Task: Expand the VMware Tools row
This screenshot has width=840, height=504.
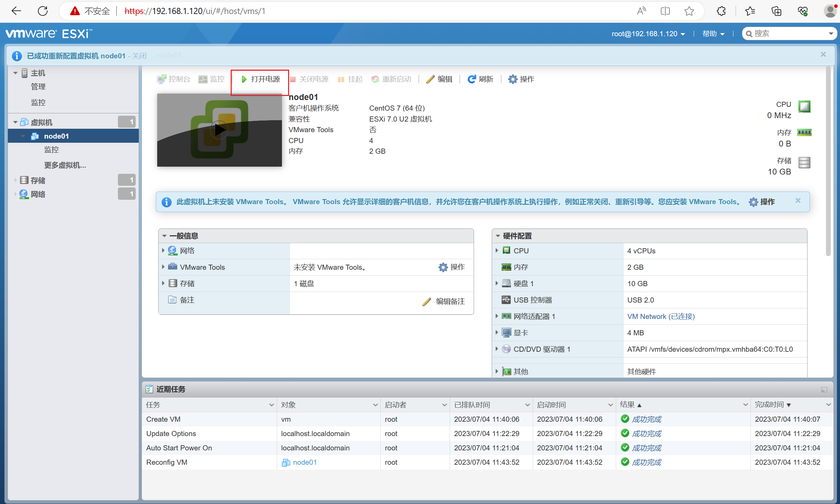Action: [x=163, y=267]
